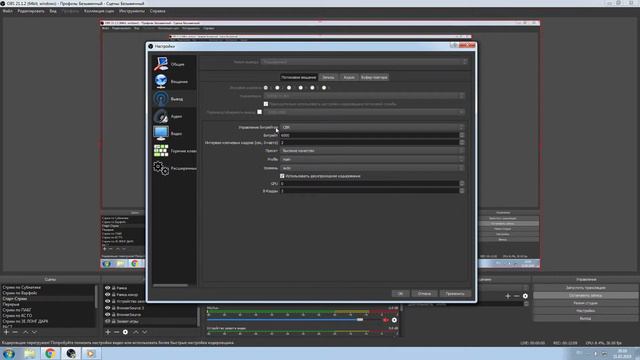Select the Вывод (Output) settings section

pyautogui.click(x=174, y=99)
